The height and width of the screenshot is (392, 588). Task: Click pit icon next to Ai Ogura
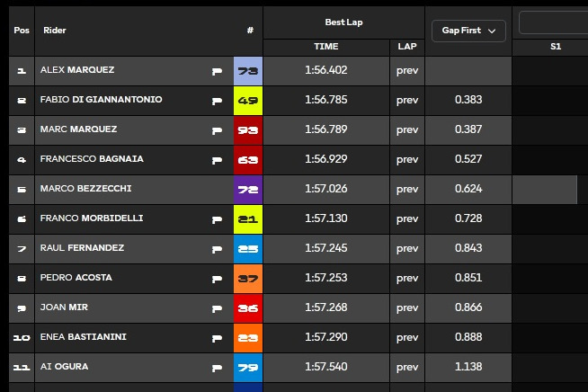(216, 367)
